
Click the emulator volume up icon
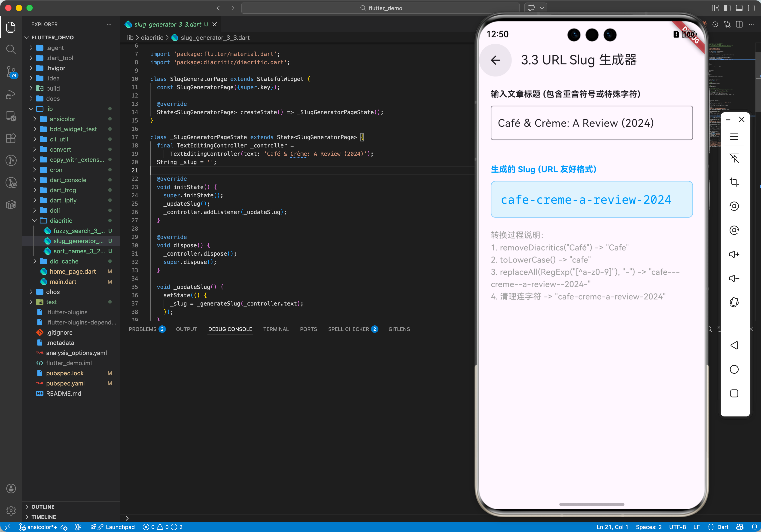click(734, 254)
